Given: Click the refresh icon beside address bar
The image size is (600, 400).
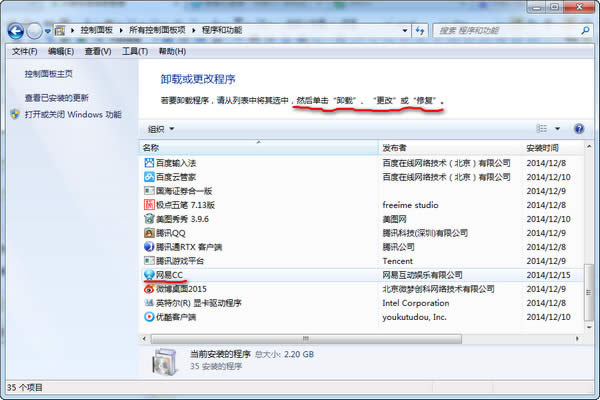Looking at the screenshot, I should tap(420, 31).
